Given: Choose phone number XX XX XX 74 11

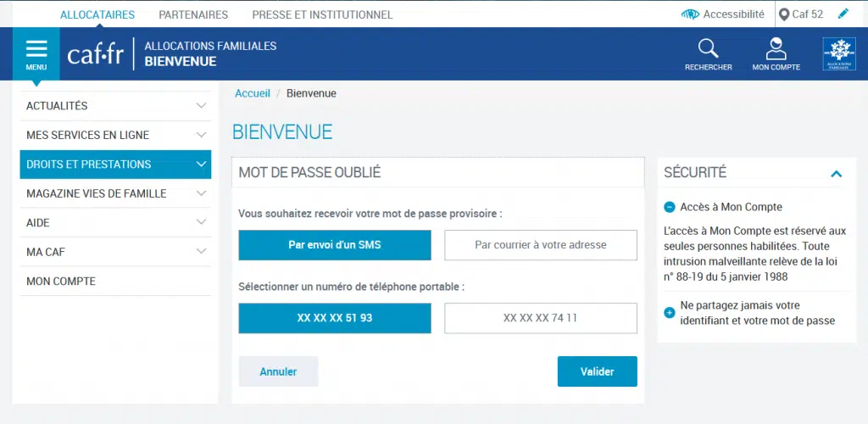Looking at the screenshot, I should [x=541, y=318].
